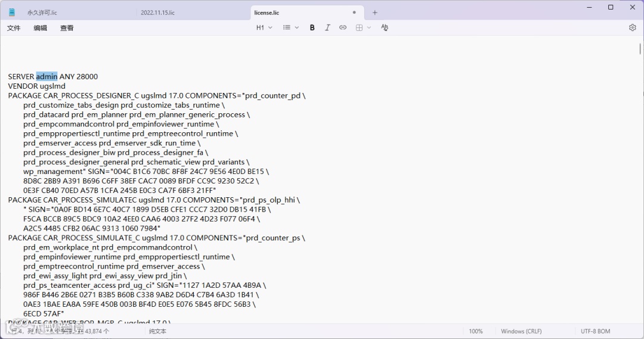Image resolution: width=644 pixels, height=339 pixels.
Task: Toggle bold formatting
Action: 312,27
